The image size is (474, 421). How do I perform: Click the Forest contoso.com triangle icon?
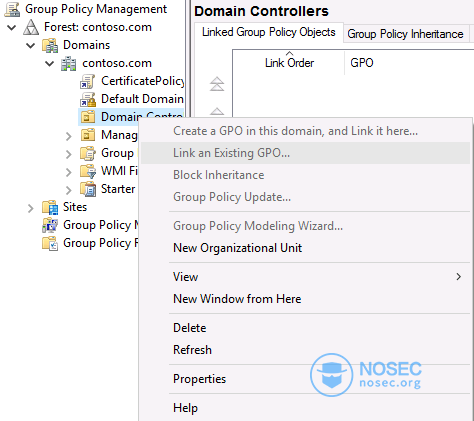pyautogui.click(x=31, y=27)
